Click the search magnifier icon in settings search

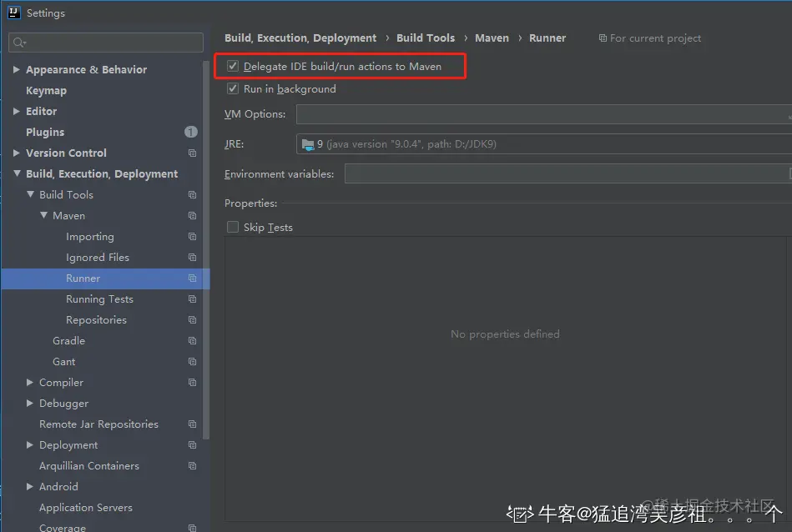19,43
